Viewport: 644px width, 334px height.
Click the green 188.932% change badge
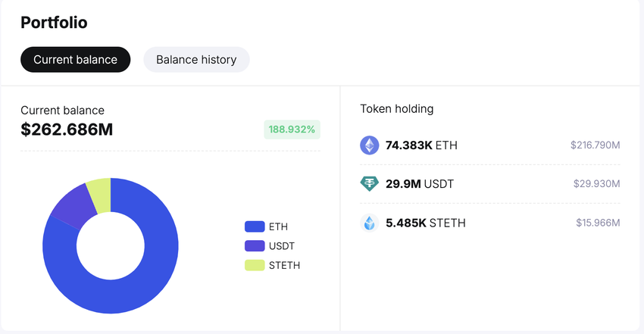292,130
